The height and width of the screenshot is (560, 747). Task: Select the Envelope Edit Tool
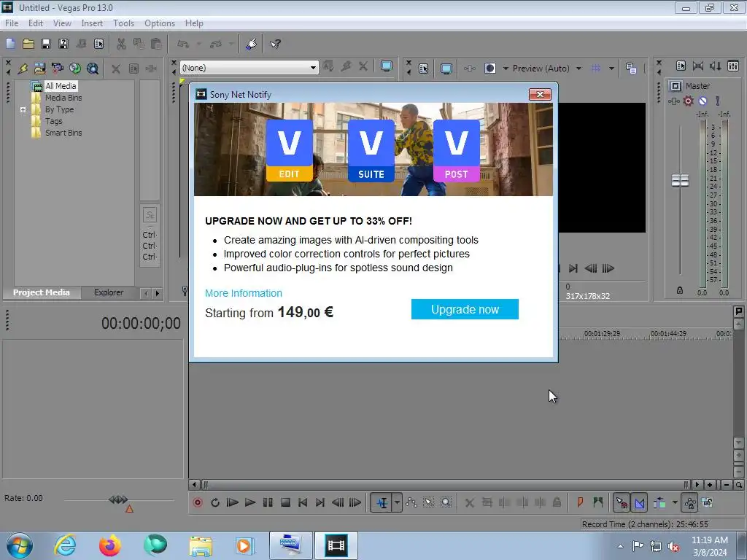(x=411, y=502)
